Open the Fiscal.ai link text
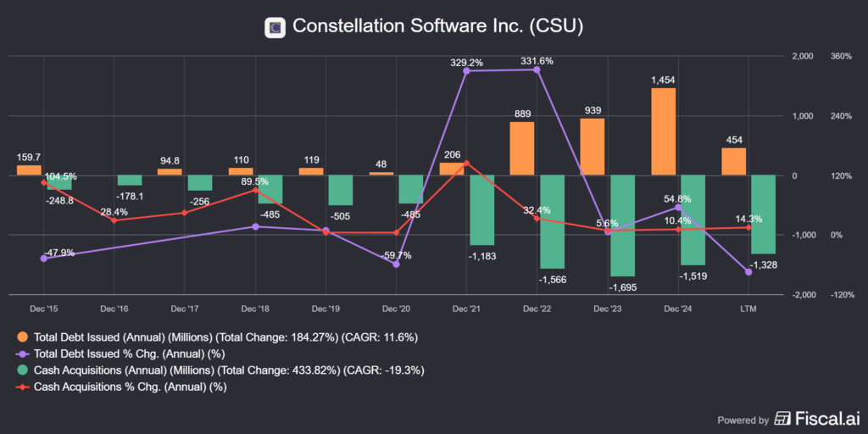Image resolution: width=868 pixels, height=434 pixels. [x=826, y=418]
